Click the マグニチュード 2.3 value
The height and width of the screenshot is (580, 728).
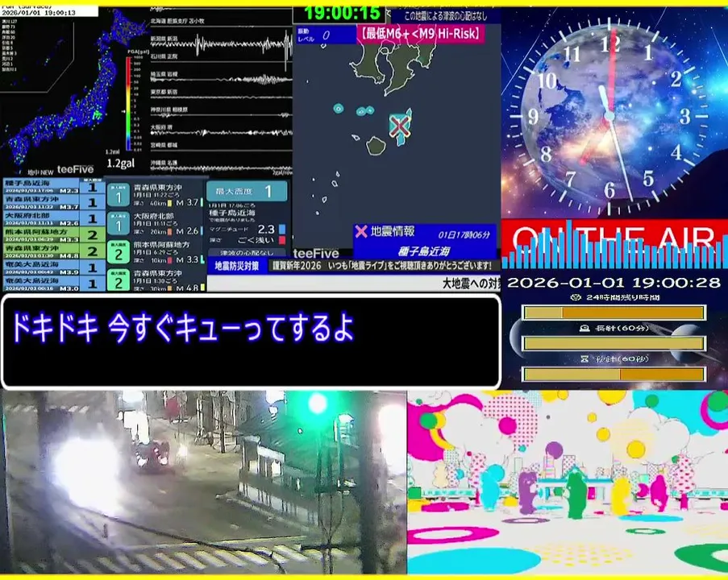[266, 230]
